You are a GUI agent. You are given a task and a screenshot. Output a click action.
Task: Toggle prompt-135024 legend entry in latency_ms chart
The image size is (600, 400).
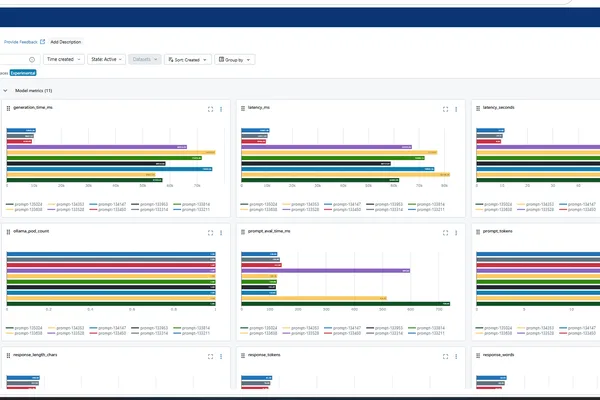coord(259,204)
